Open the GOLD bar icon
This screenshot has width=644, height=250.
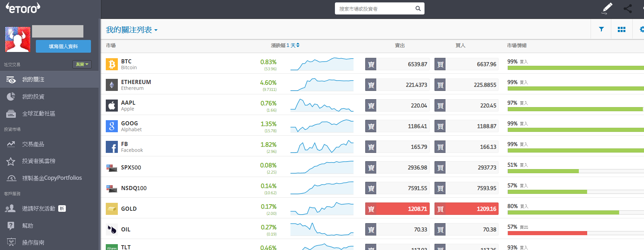[x=112, y=209]
